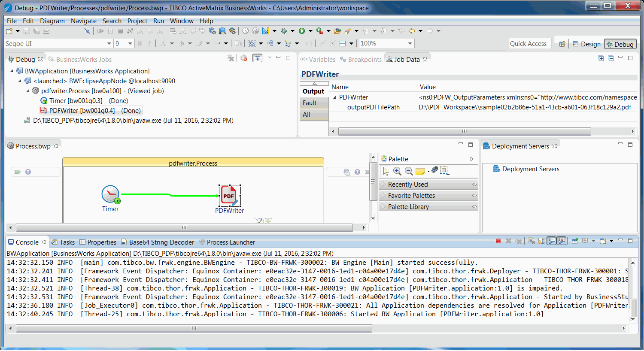Click the Open Perspective icon
644x351 pixels.
tap(562, 44)
